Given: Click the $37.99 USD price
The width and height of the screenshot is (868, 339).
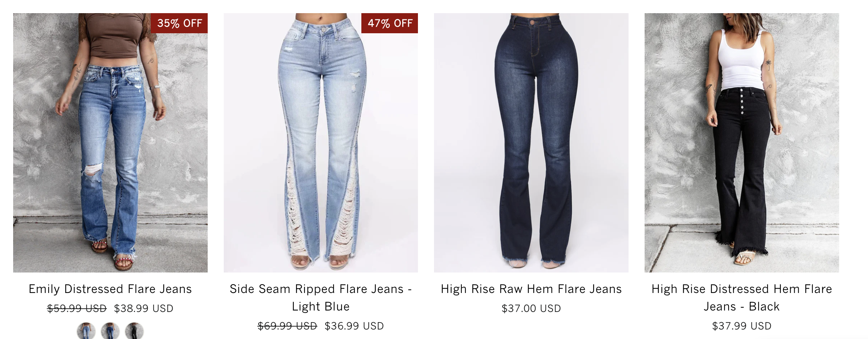Looking at the screenshot, I should coord(742,326).
